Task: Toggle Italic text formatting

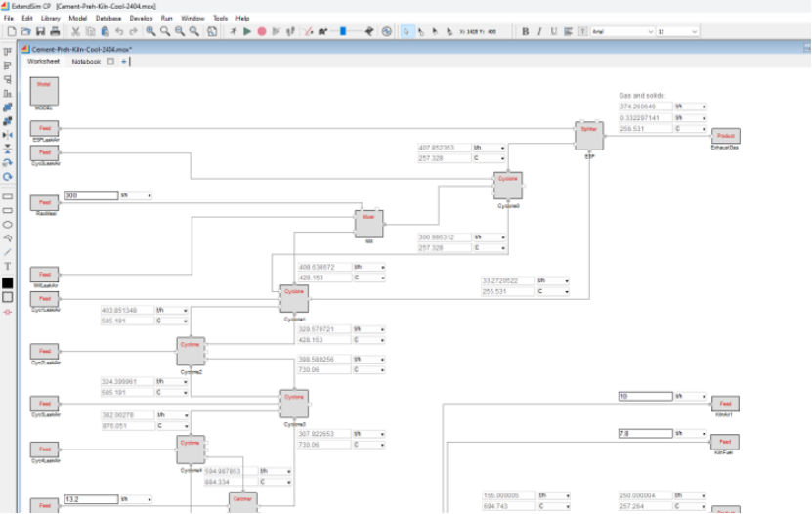Action: point(539,31)
